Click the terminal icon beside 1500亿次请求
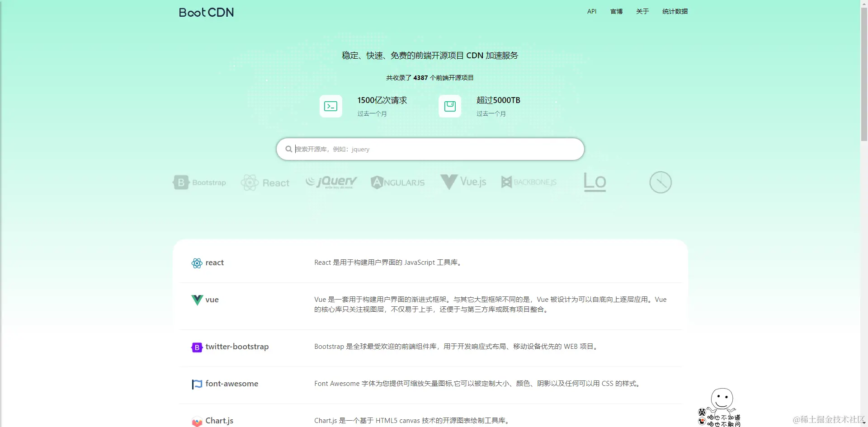 [x=331, y=106]
